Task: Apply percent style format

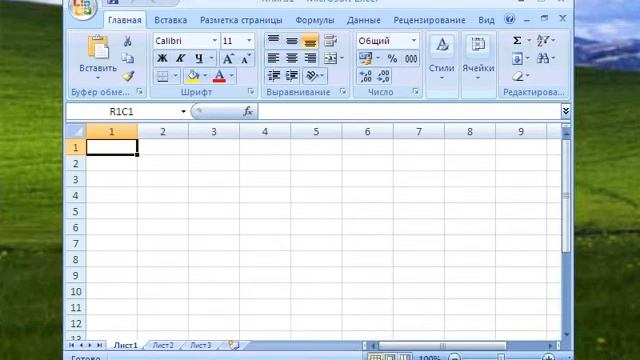Action: pos(392,58)
